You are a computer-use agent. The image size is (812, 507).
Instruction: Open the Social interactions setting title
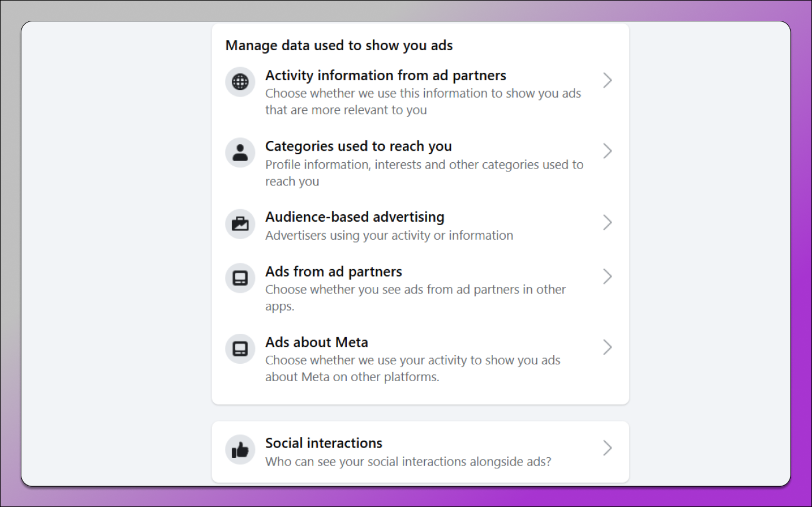324,443
